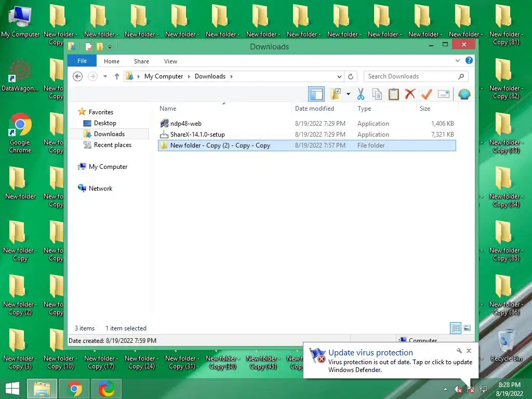Select the Google Chrome desktop shortcut
Image resolution: width=532 pixels, height=399 pixels.
point(20,133)
